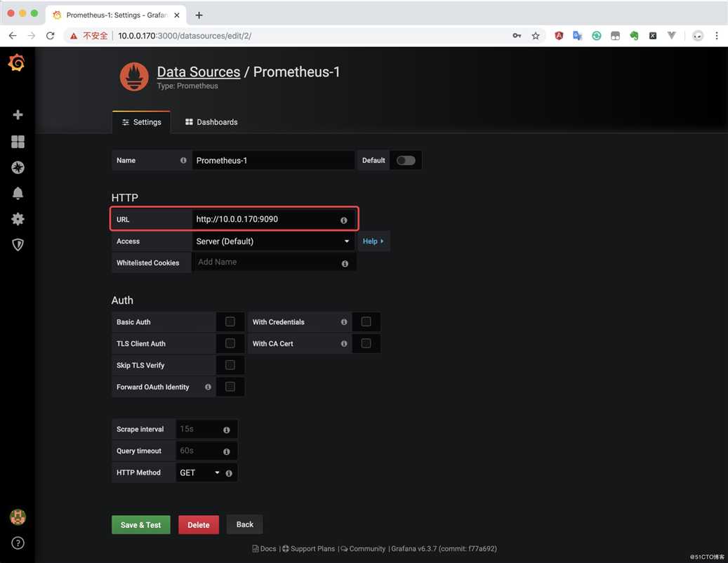Expand the Help section next to Access

(x=373, y=241)
